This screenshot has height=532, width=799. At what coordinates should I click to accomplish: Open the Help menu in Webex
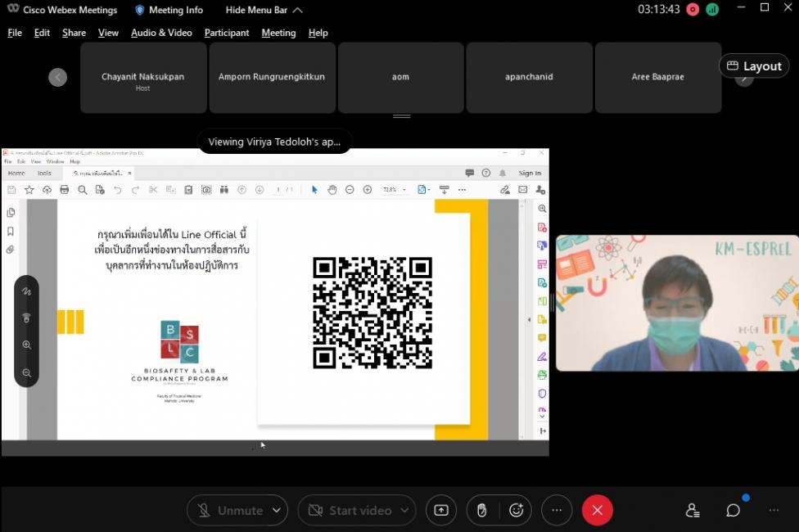coord(318,33)
